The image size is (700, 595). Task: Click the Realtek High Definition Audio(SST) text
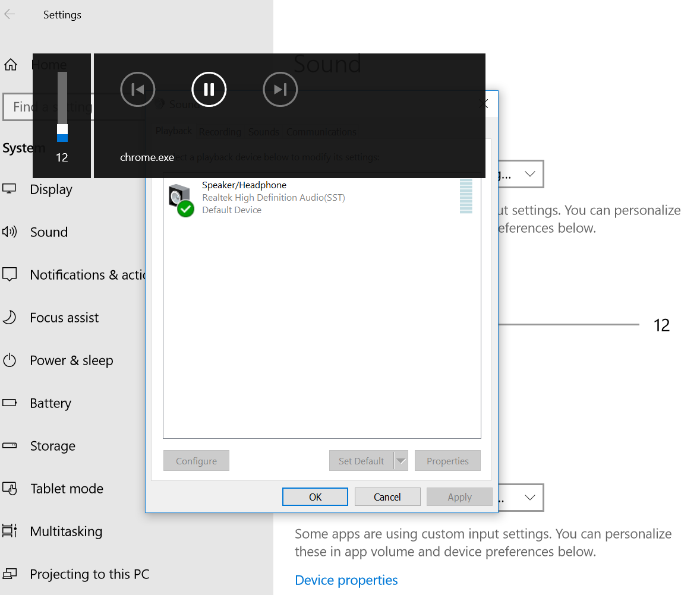click(274, 198)
